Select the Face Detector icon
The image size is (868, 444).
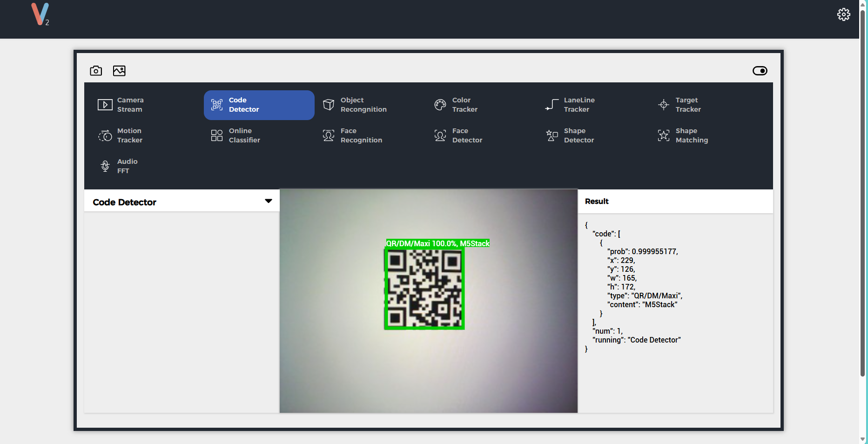point(440,135)
